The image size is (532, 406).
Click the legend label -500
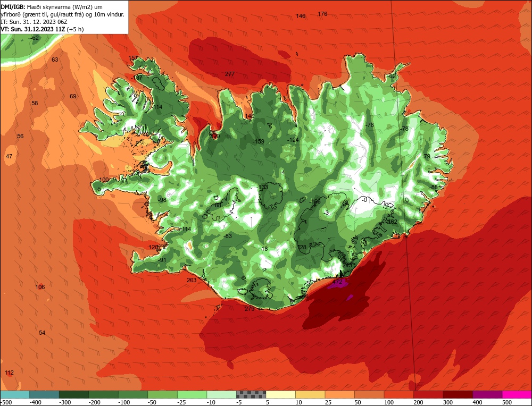tap(6, 402)
